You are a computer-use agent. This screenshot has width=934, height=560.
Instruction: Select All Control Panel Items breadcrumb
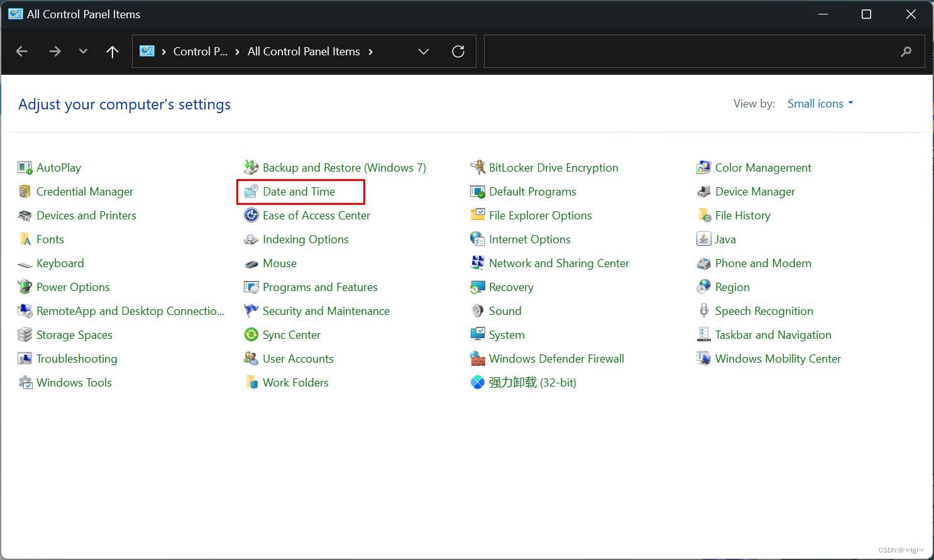(304, 52)
